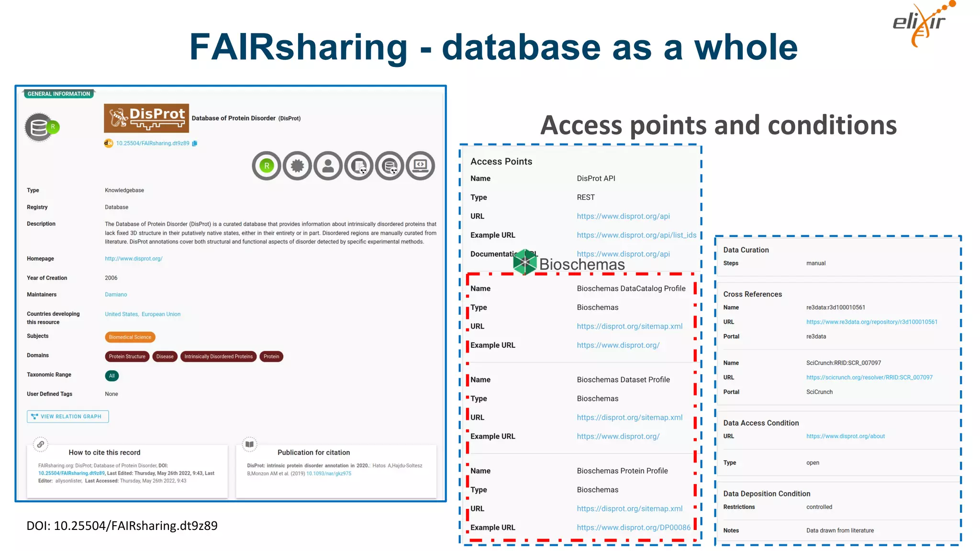Click the Bioschemas Protein Profile name
This screenshot has width=980, height=551.
pyautogui.click(x=622, y=471)
